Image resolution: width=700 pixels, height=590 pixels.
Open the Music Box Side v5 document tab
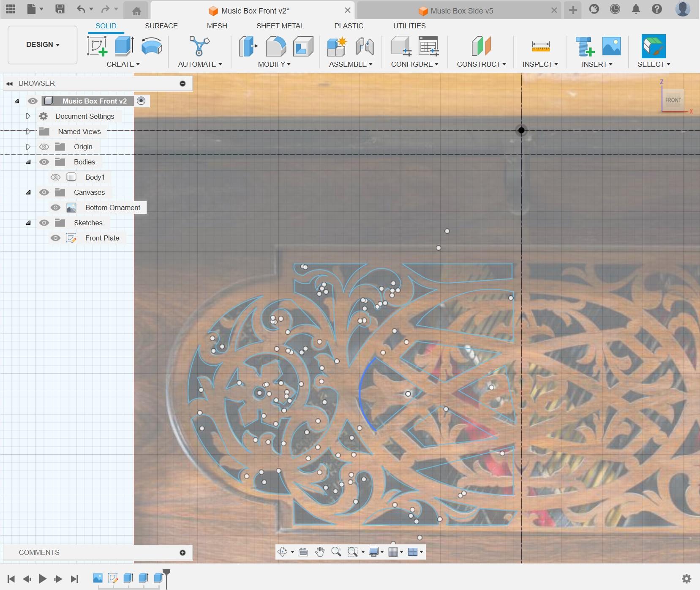(461, 11)
